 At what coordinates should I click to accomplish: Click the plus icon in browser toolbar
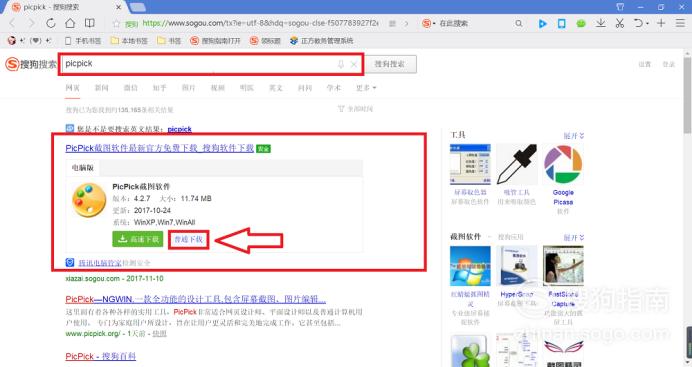661,23
